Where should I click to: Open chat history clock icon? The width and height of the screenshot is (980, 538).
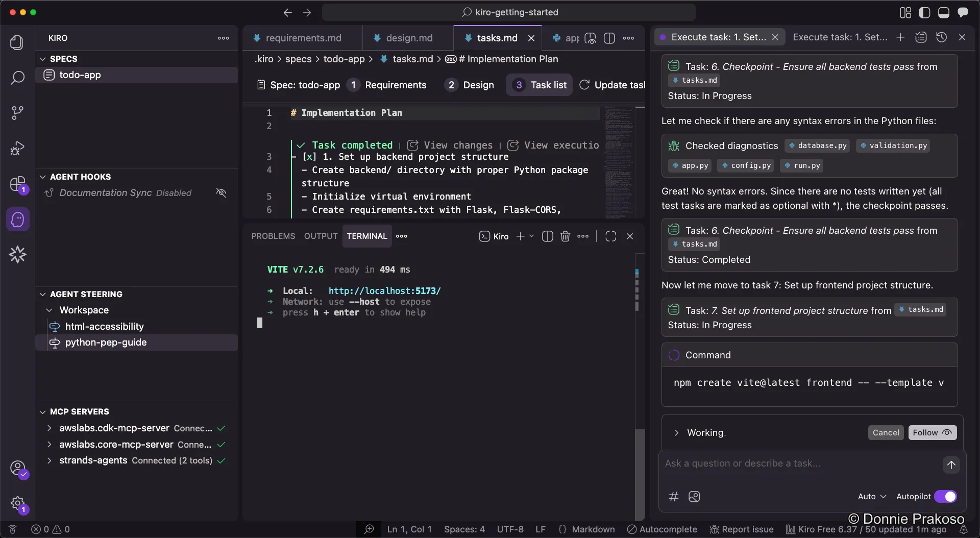point(941,37)
